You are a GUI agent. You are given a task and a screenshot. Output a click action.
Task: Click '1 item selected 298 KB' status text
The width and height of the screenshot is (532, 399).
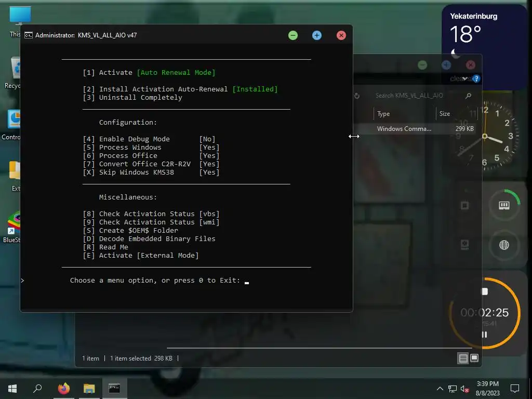click(x=141, y=358)
